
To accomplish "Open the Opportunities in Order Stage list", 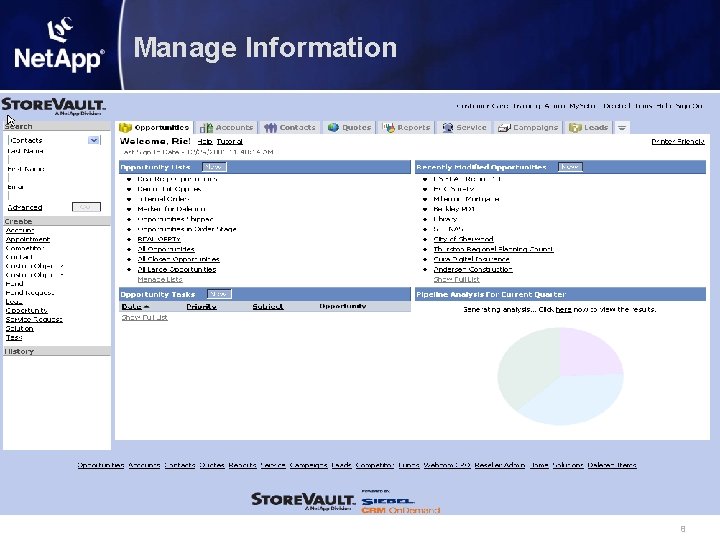I will 186,229.
